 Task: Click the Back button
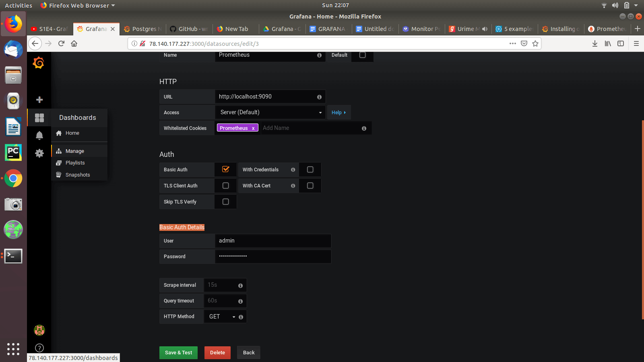coord(249,353)
